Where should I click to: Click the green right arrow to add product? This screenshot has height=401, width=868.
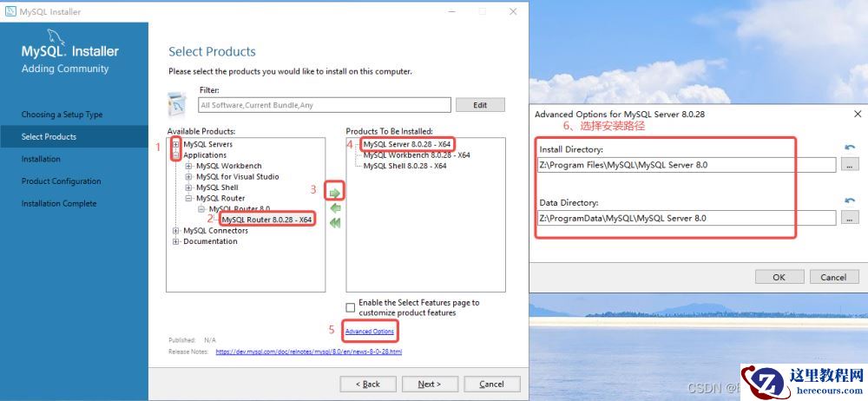[x=335, y=194]
